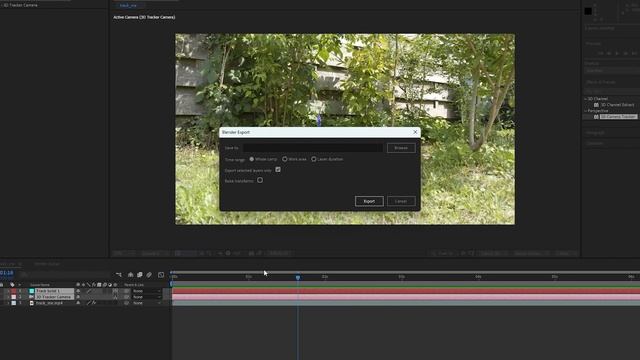The image size is (640, 360).
Task: Step to previous frame in Preview panel
Action: point(609,53)
